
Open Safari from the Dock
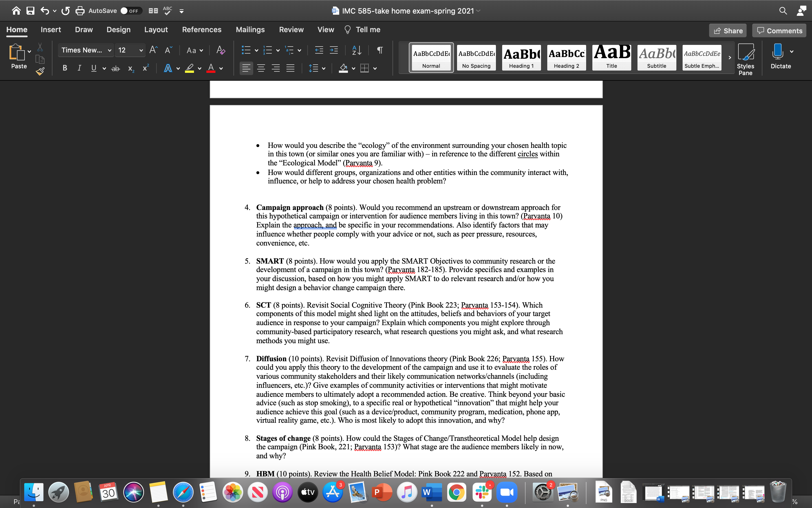click(x=183, y=492)
